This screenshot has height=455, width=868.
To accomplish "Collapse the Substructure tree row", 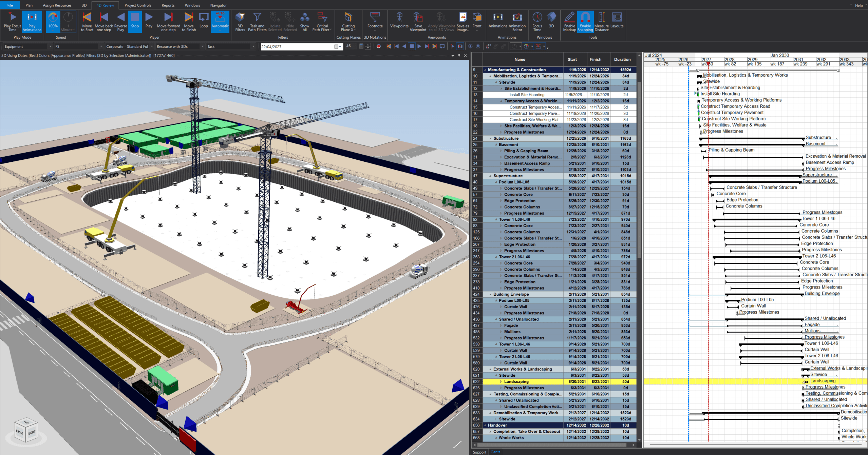I will (x=490, y=138).
